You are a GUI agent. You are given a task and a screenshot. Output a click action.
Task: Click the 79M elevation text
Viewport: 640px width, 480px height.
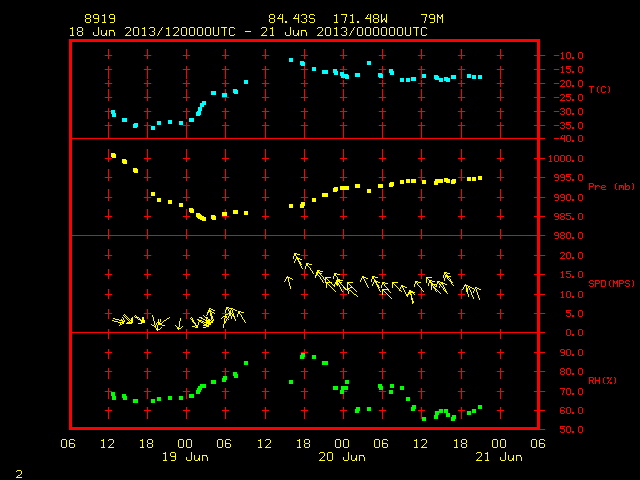(x=432, y=19)
